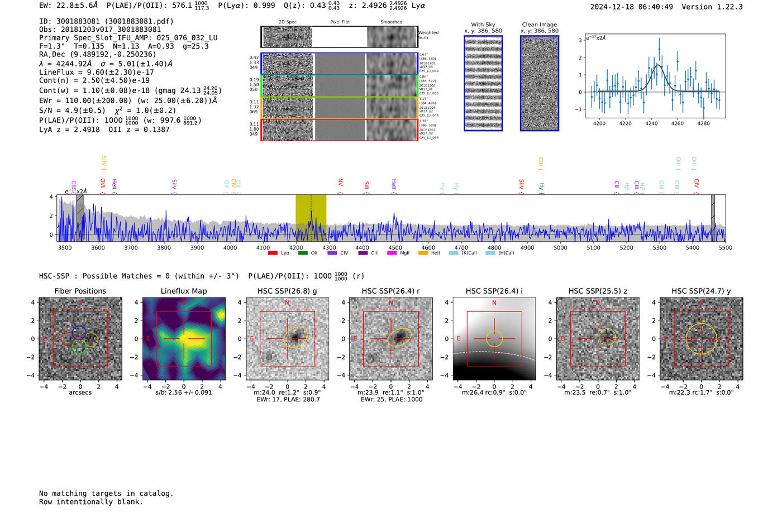Click the Gaussian emission line fit plot
The width and height of the screenshot is (782, 532).
[655, 76]
